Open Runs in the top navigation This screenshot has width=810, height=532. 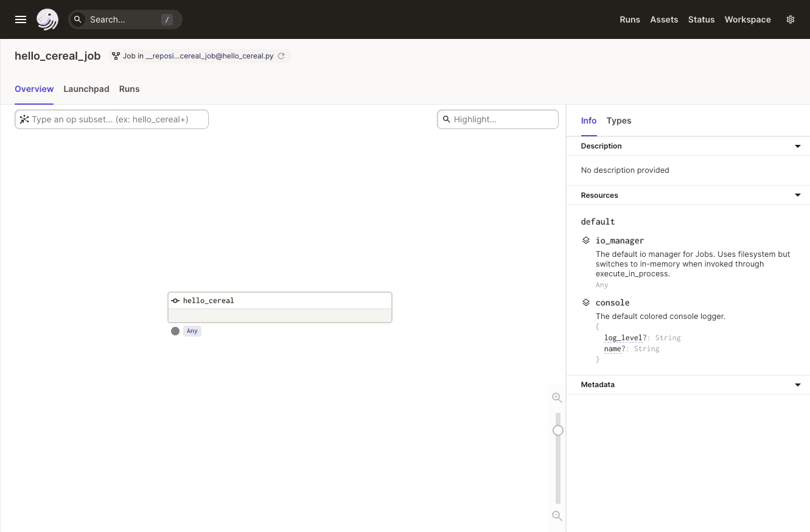[x=630, y=19]
